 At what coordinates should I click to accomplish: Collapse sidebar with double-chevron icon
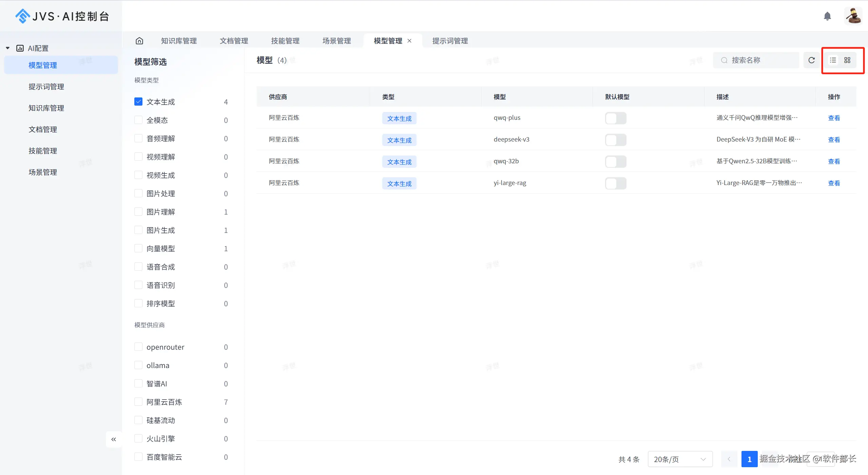pyautogui.click(x=114, y=439)
